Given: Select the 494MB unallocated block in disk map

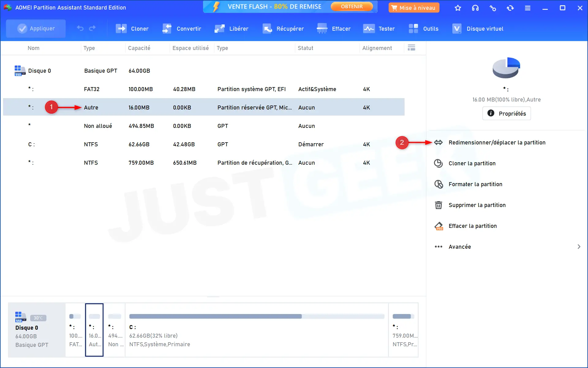Looking at the screenshot, I should click(x=115, y=330).
